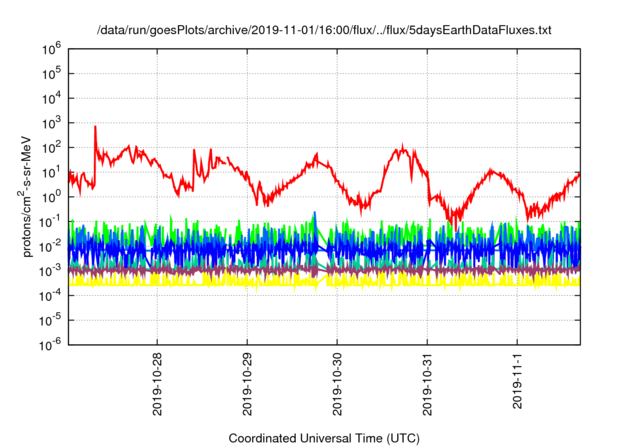Viewport: 640px width, 448px height.
Task: Click the y-axis label 'protons/cm2-s-sr-MeV'
Action: [x=25, y=196]
